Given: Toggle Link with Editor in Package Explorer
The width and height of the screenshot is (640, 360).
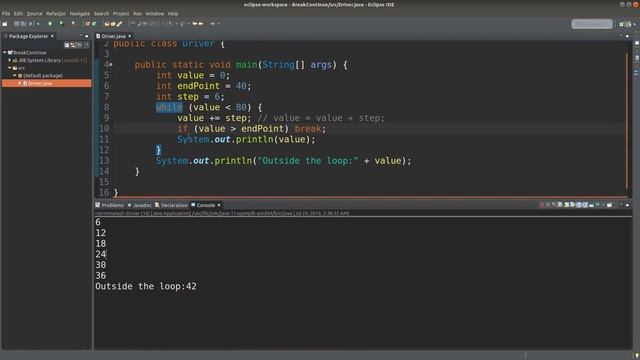Looking at the screenshot, I should click(73, 45).
